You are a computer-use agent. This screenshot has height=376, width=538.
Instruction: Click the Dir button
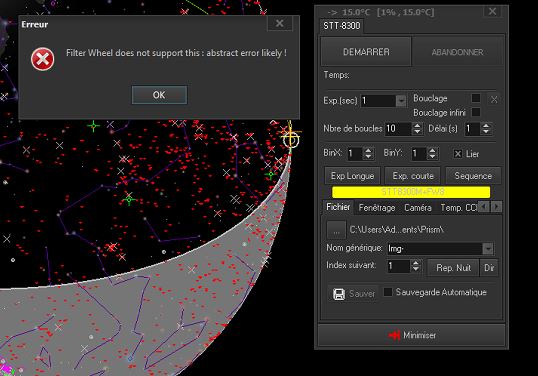(489, 268)
